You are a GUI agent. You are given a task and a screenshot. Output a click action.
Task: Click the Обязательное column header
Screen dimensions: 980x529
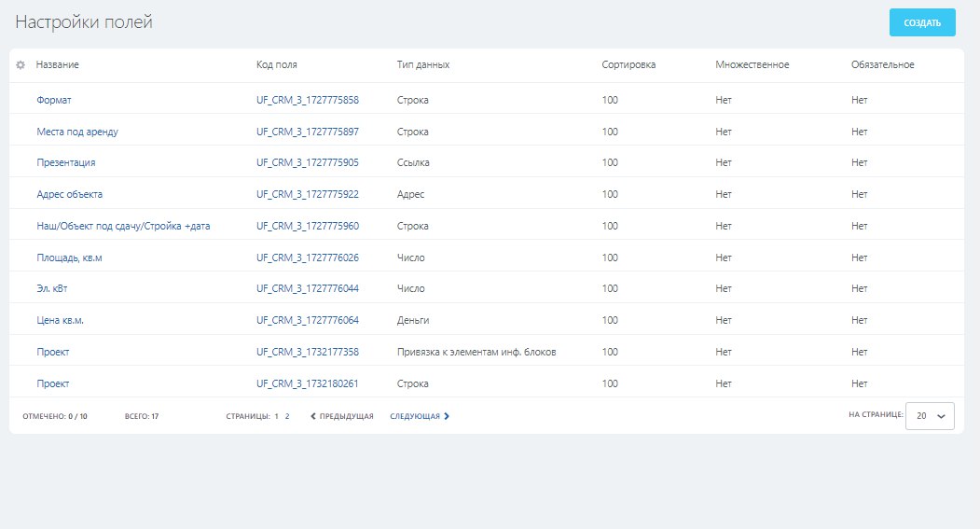coord(882,65)
